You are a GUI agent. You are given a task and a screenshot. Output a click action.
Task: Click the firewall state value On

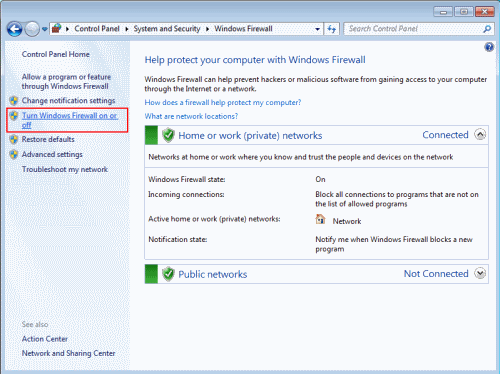pyautogui.click(x=320, y=179)
